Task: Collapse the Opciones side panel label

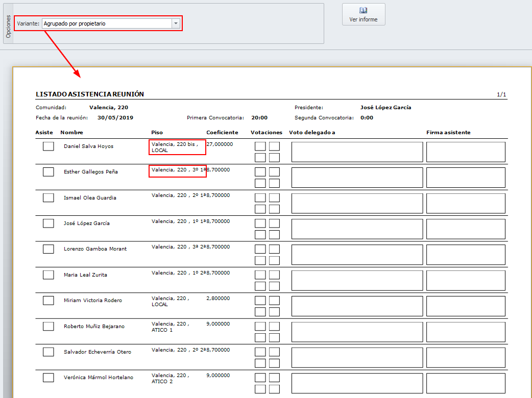Action: [x=8, y=27]
